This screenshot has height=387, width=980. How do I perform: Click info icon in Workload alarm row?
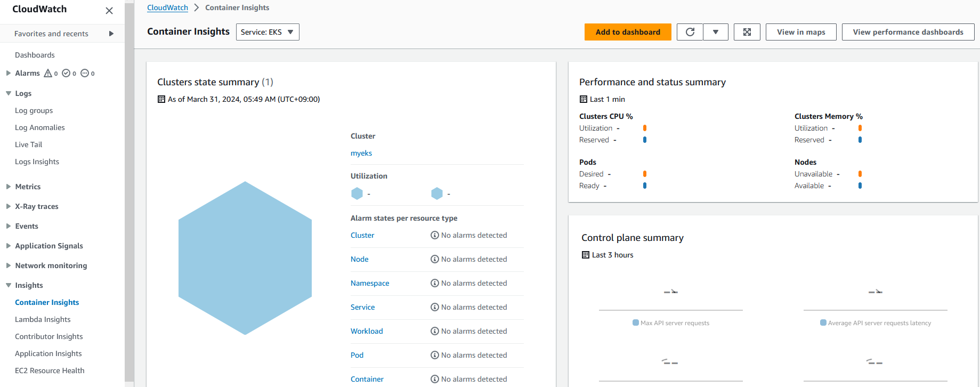[435, 331]
